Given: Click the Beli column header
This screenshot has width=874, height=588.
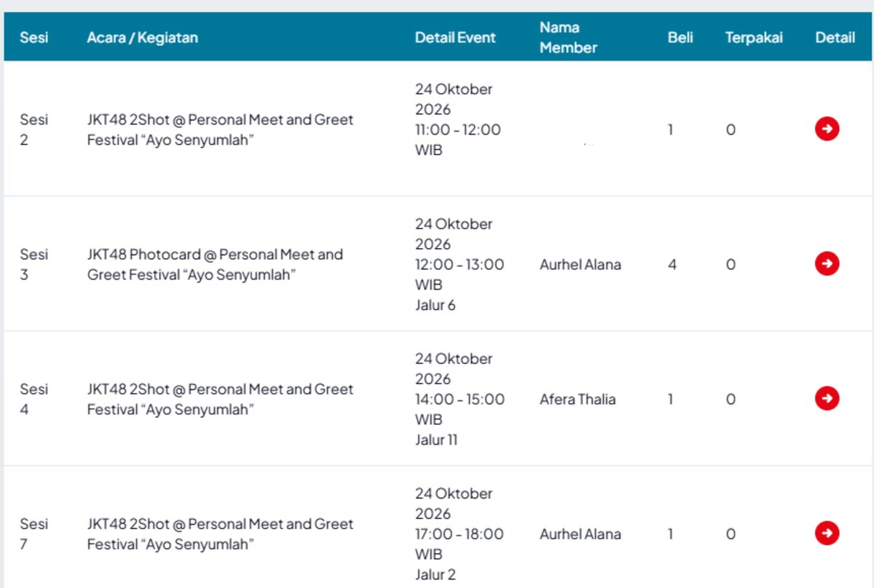Looking at the screenshot, I should pyautogui.click(x=680, y=37).
